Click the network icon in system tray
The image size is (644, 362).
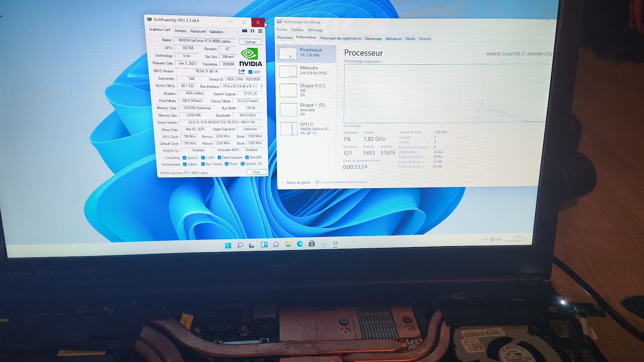pos(492,239)
